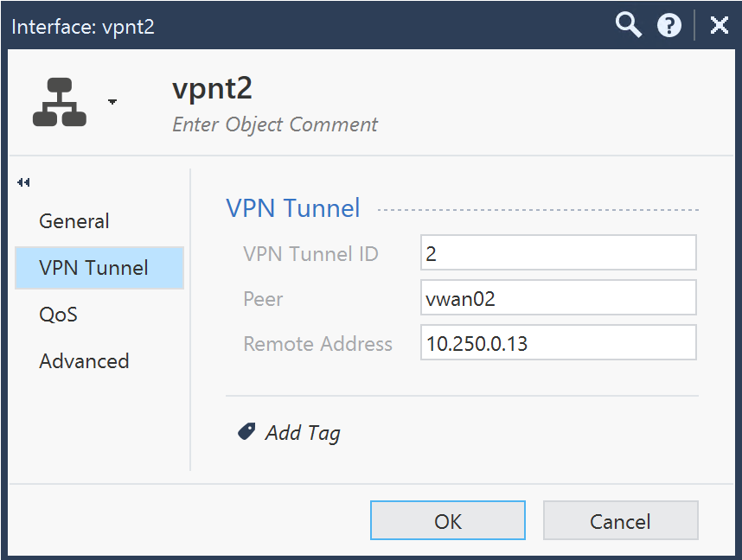
Task: Select the General tab
Action: tap(74, 221)
